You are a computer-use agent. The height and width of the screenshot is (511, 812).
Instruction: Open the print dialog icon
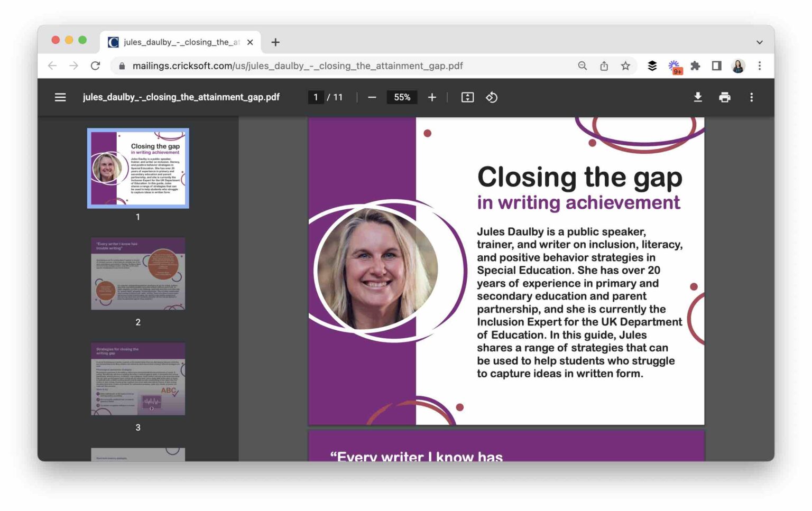coord(724,97)
